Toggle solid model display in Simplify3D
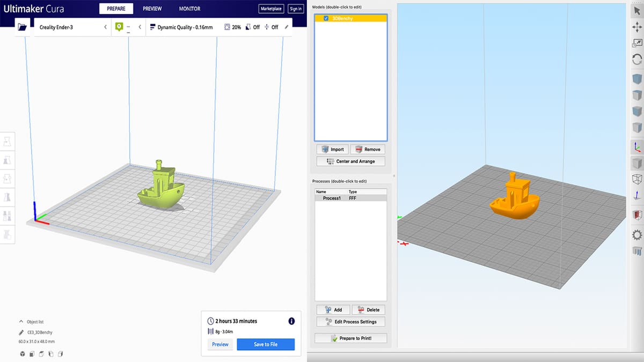This screenshot has width=644, height=362. pos(637,163)
